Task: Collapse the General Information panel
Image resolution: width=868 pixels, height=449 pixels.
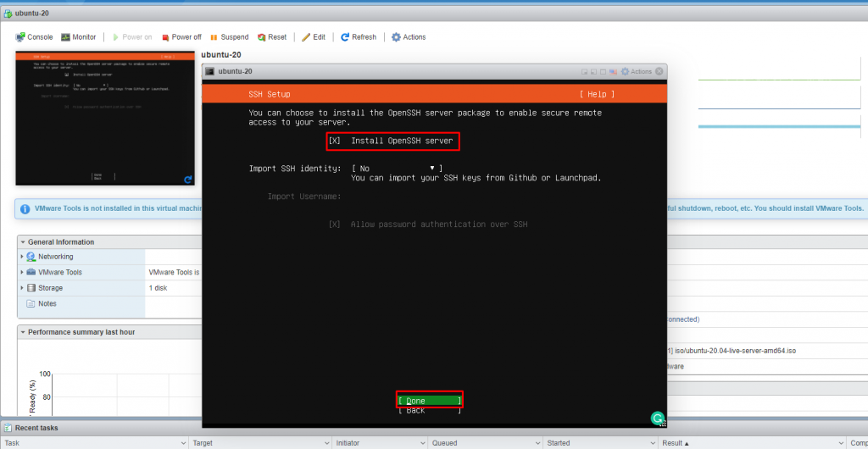Action: [x=23, y=242]
